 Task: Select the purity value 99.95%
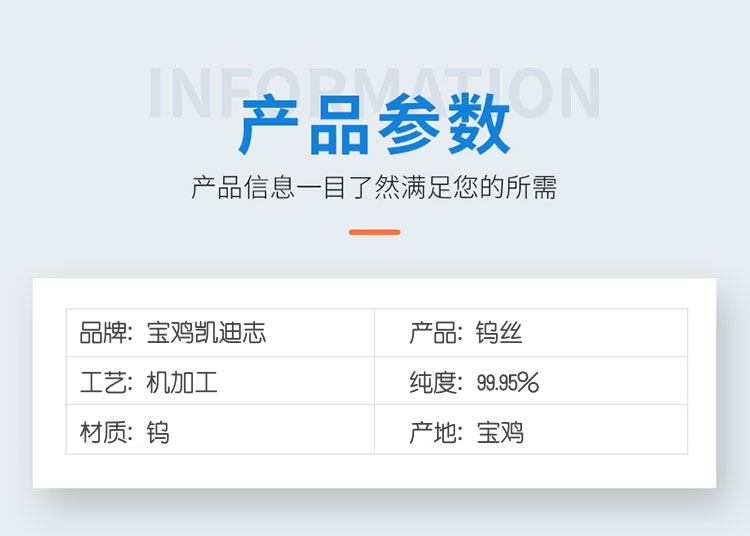pos(508,382)
